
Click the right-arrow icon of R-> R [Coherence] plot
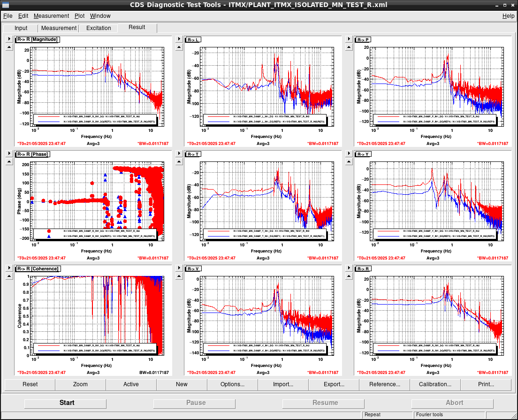pyautogui.click(x=9, y=268)
